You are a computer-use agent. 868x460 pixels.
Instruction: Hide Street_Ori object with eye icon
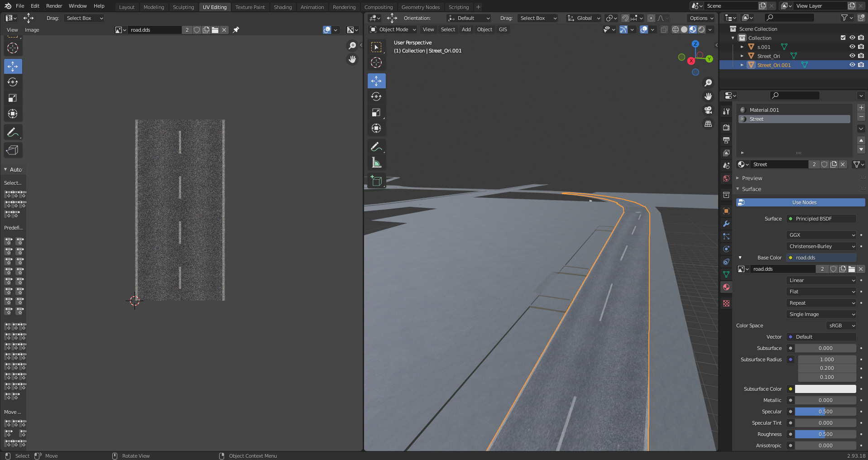tap(852, 56)
